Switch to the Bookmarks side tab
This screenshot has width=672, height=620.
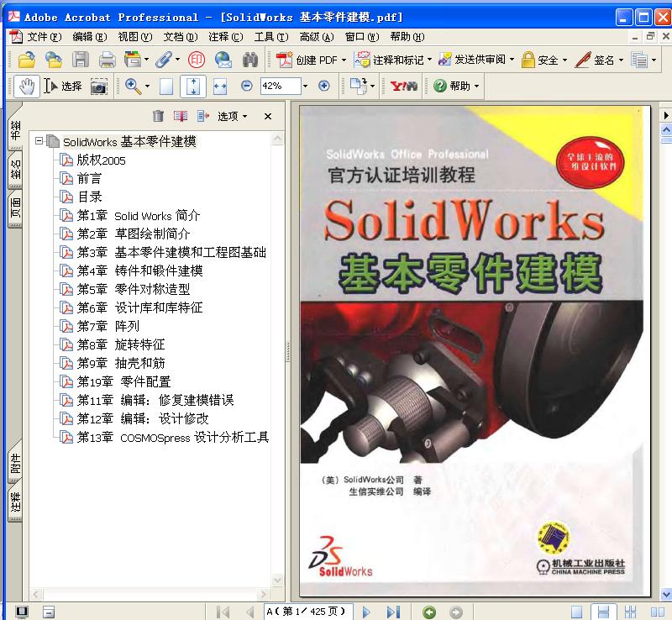click(x=15, y=130)
